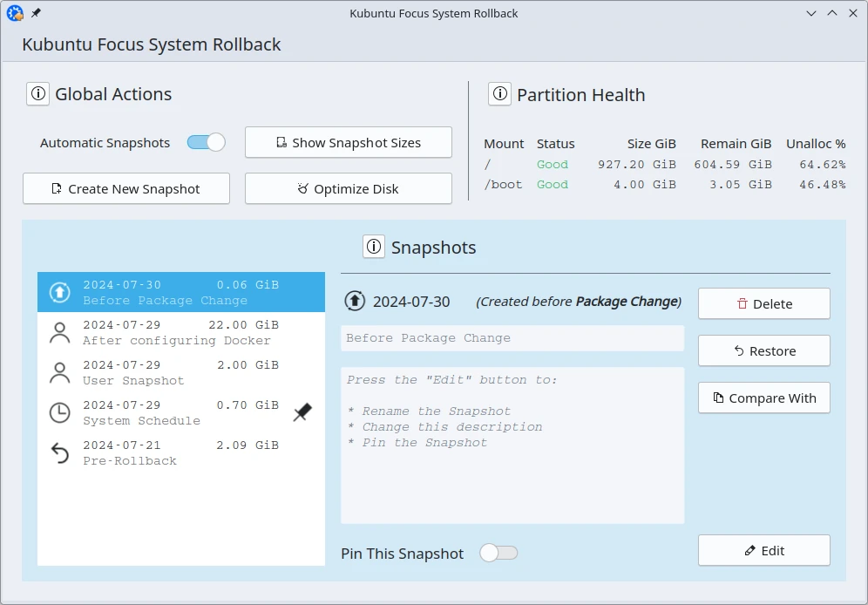Click the pin icon on System Schedule row
This screenshot has height=605, width=868.
[302, 412]
